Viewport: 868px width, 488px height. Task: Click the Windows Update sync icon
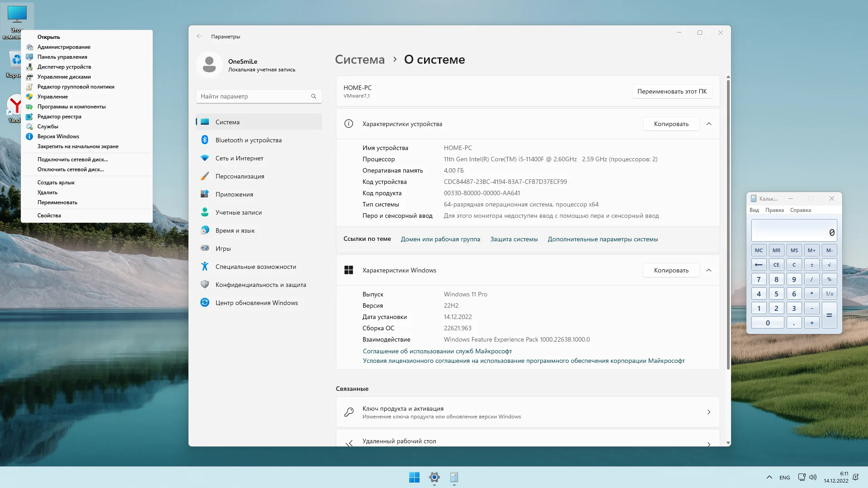coord(205,303)
